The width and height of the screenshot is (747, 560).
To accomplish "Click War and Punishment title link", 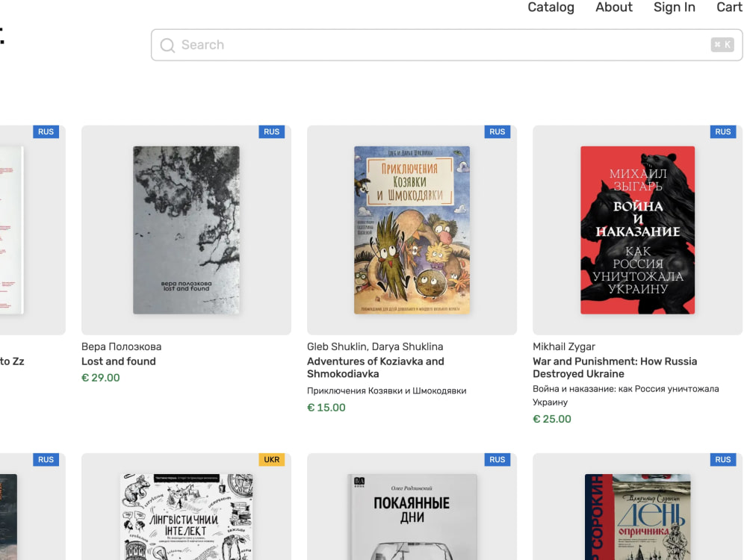I will 615,367.
